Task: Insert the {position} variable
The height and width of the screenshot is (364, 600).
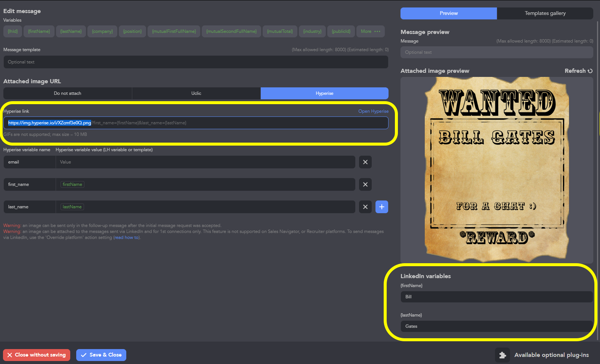Action: 132,31
